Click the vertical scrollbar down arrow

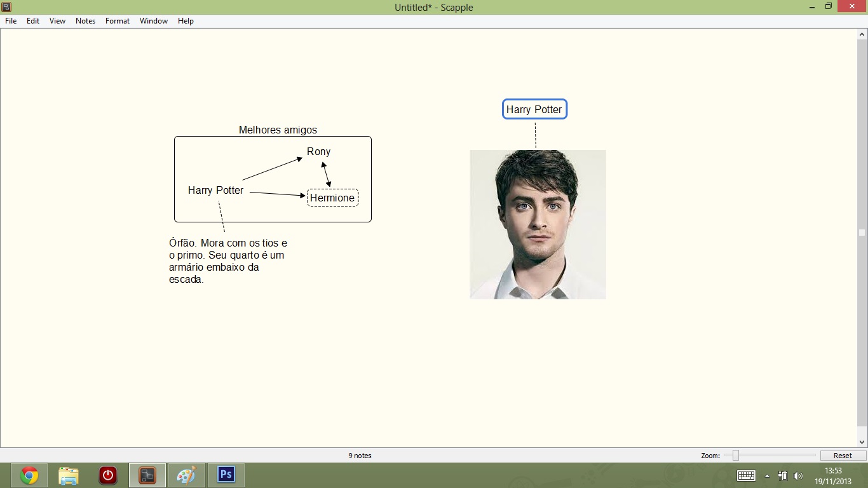tap(862, 442)
